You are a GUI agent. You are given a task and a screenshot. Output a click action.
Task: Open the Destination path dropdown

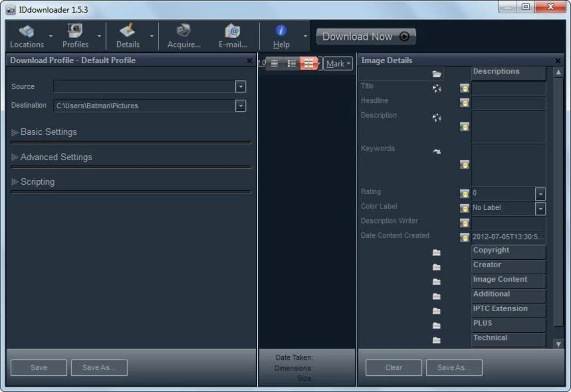click(x=240, y=105)
